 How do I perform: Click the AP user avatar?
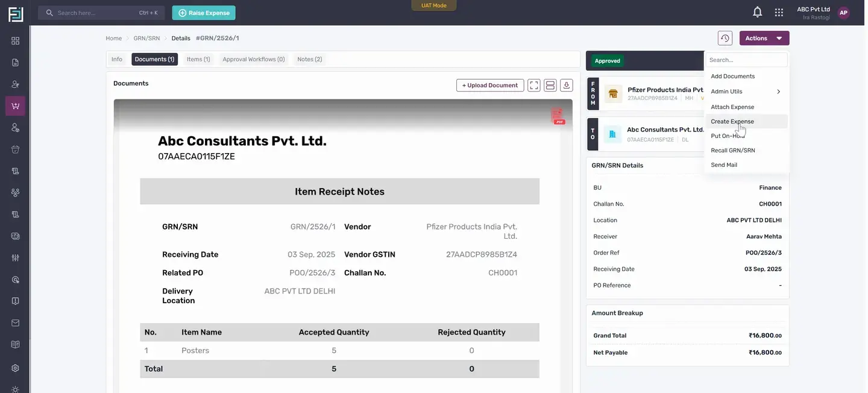843,13
